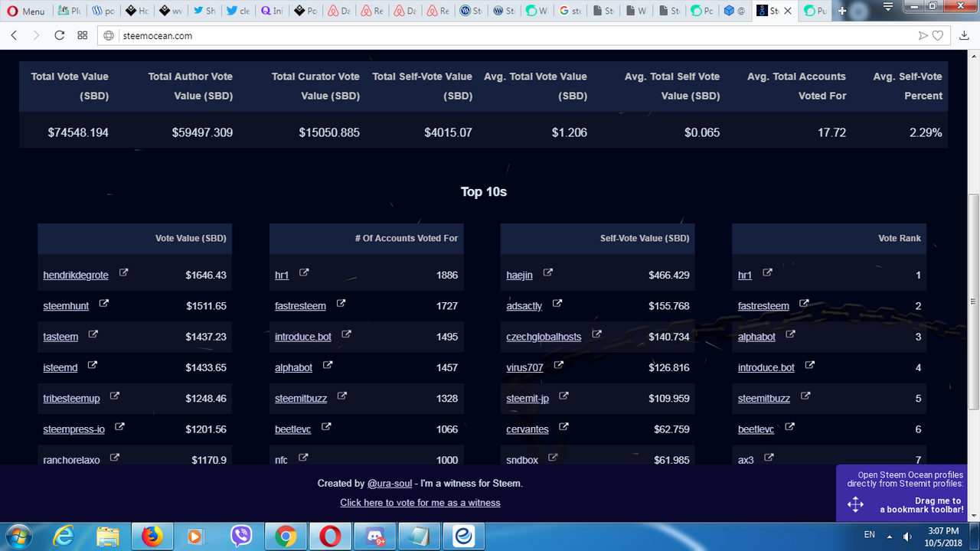Show hidden system tray icons arrow

point(890,536)
